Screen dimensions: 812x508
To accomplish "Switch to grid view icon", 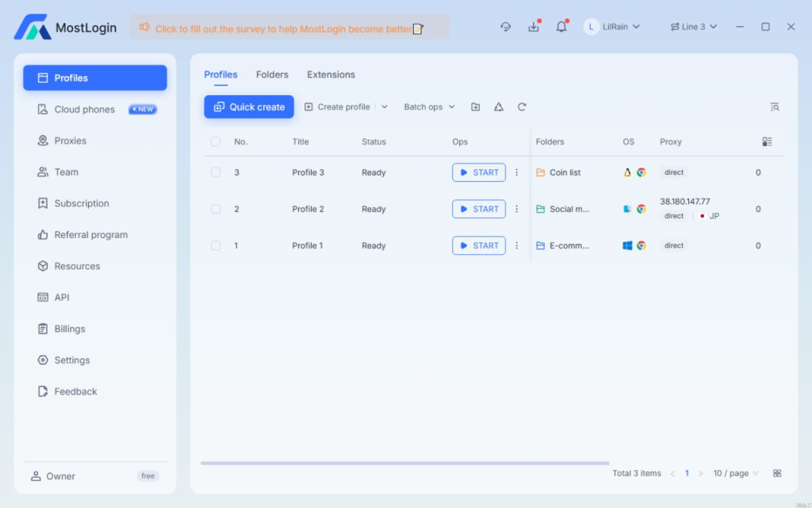I will (x=777, y=473).
